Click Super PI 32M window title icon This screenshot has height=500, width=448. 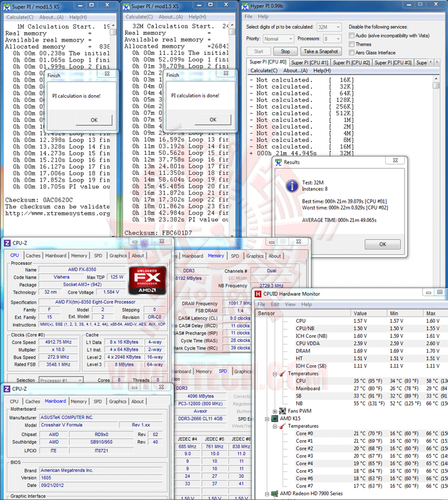(x=126, y=6)
